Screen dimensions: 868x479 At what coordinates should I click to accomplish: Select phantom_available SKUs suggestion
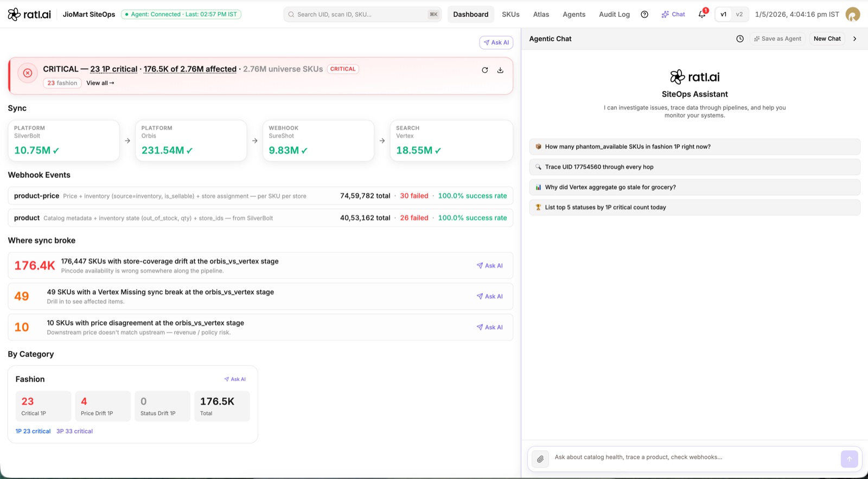pos(695,146)
